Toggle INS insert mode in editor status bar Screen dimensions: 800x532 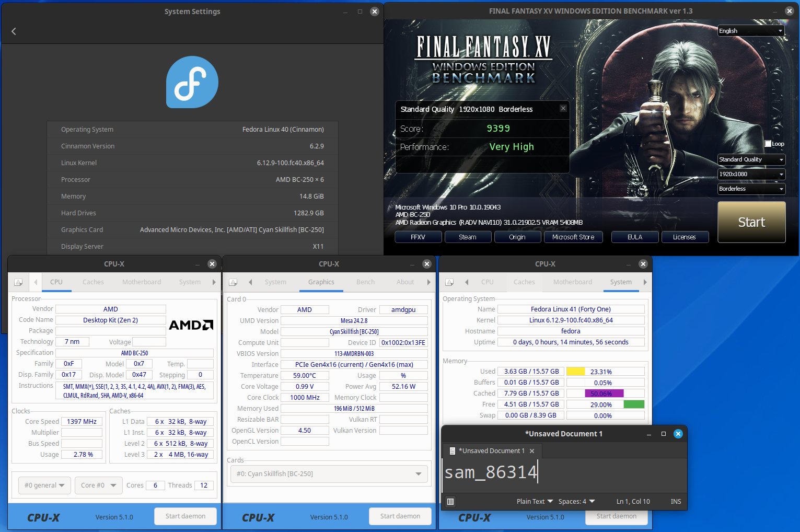tap(676, 502)
